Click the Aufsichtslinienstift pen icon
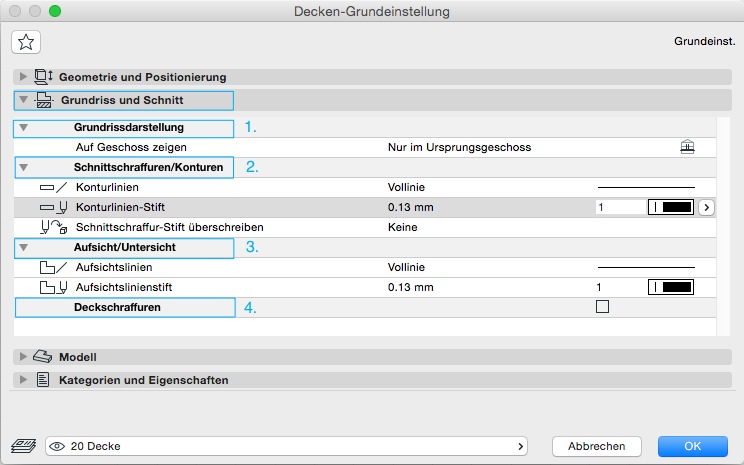 [x=52, y=287]
